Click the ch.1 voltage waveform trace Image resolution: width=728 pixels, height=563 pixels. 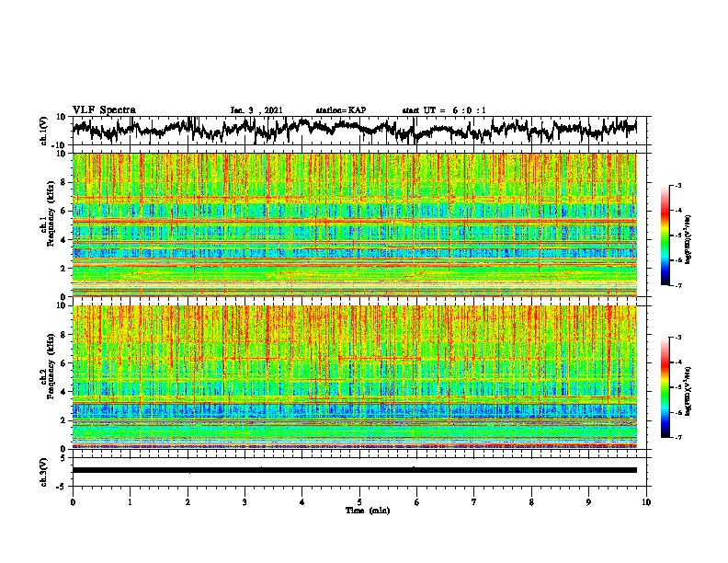pos(354,129)
